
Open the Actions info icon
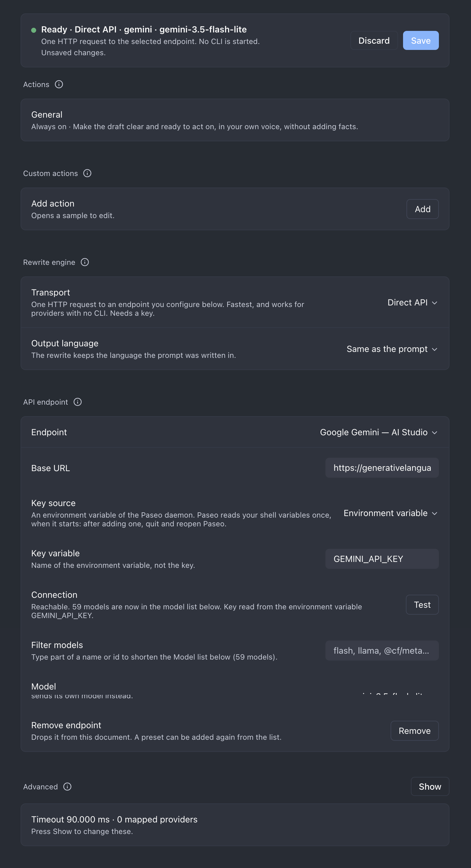click(x=59, y=84)
